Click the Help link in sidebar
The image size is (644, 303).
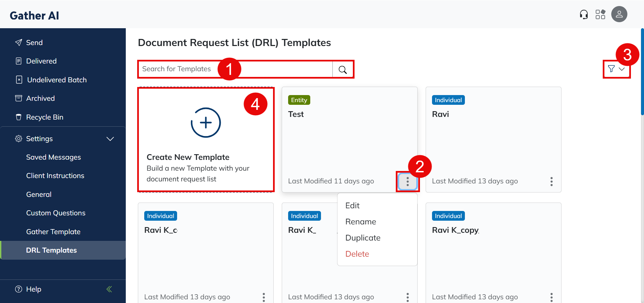tap(34, 289)
